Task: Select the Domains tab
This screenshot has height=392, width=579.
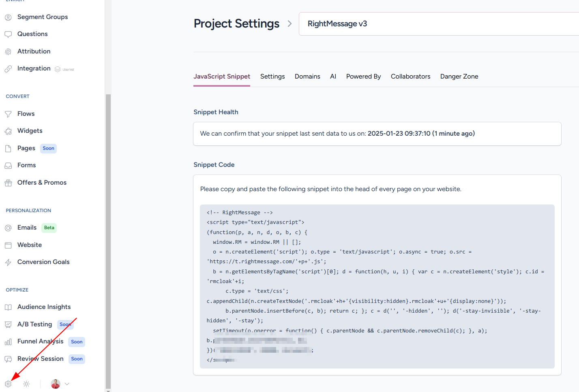Action: [x=307, y=77]
